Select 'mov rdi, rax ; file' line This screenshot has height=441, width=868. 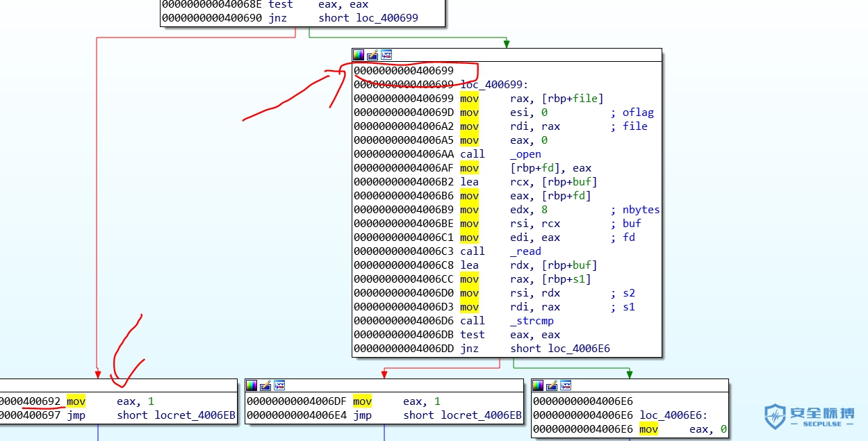pos(500,126)
